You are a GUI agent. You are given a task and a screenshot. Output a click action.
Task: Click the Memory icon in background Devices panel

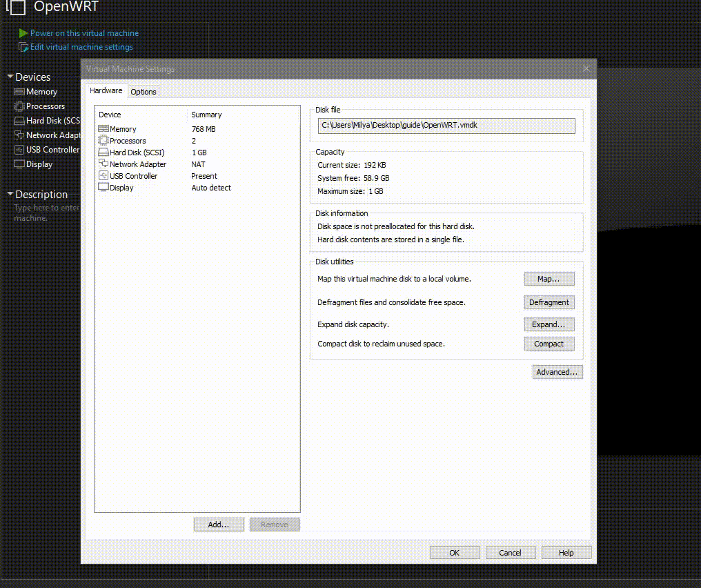click(x=19, y=92)
